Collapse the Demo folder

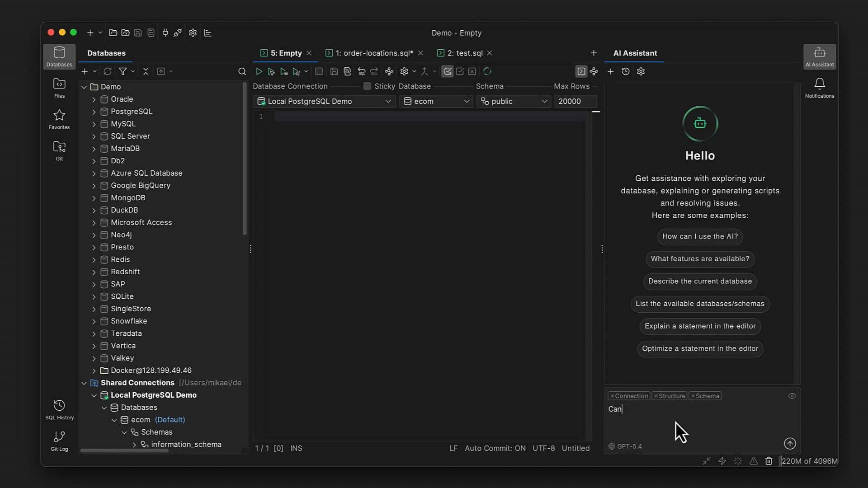click(x=84, y=87)
